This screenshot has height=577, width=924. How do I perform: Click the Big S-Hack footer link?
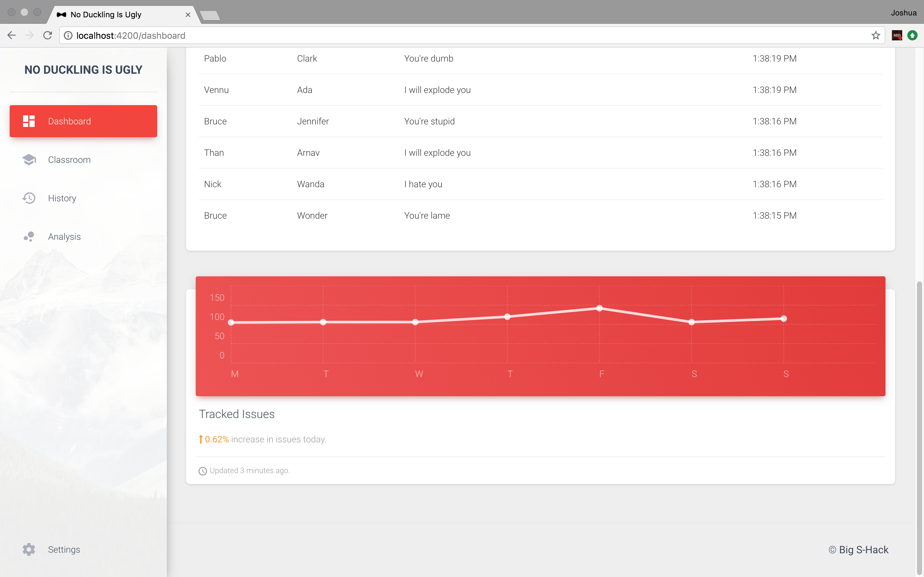pyautogui.click(x=863, y=549)
